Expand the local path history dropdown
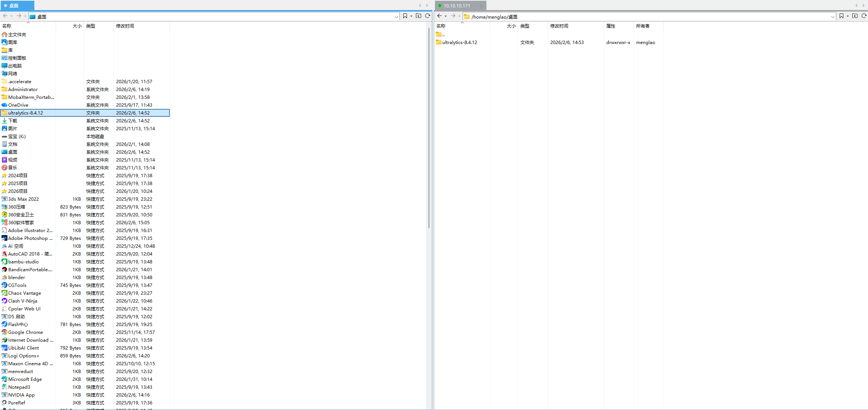 pos(396,17)
